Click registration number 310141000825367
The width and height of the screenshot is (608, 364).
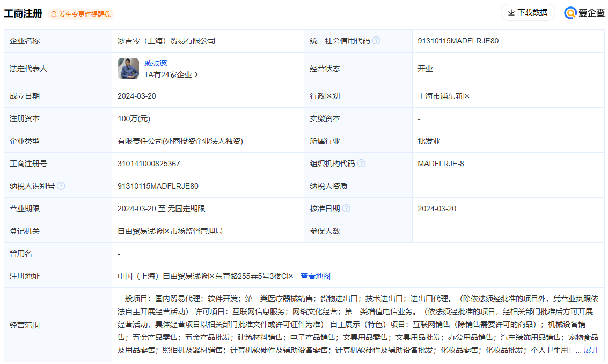tap(149, 164)
